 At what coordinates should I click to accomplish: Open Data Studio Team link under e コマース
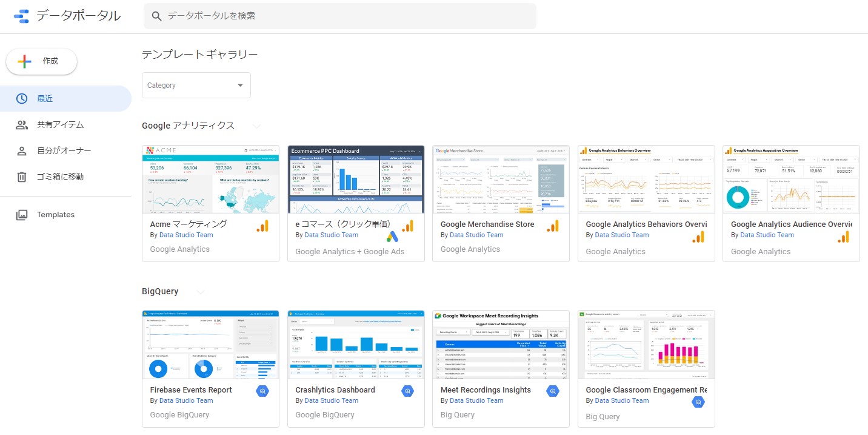pos(331,235)
